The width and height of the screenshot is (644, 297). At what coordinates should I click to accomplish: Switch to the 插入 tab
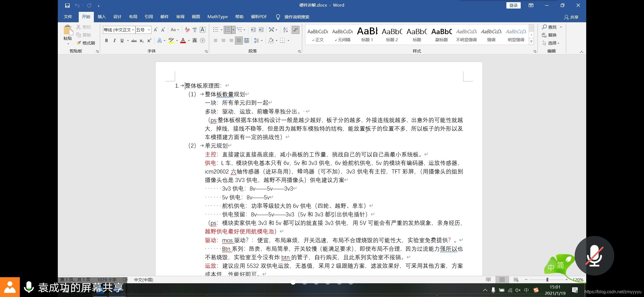[x=102, y=17]
